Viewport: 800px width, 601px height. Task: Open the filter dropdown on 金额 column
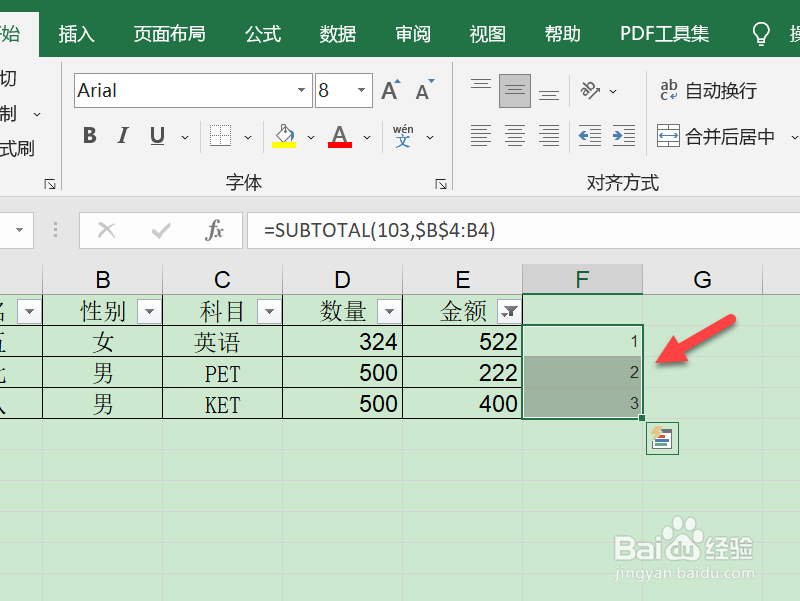(x=510, y=311)
